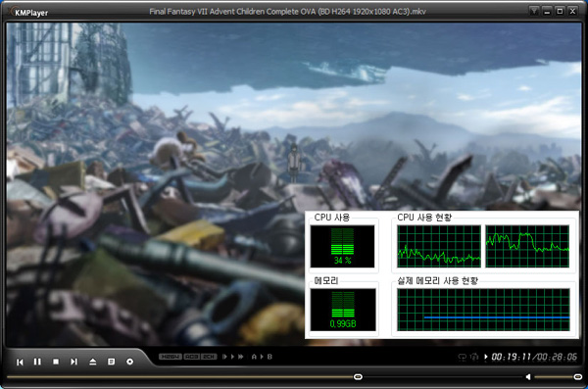Toggle the shuffle icon near the time display
Viewport: 588px width, 389px height.
474,357
